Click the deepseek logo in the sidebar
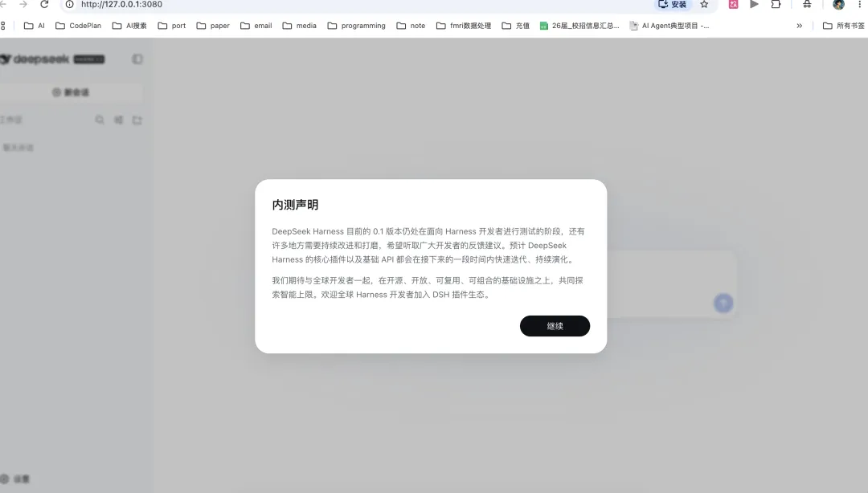This screenshot has width=868, height=493. (x=52, y=59)
